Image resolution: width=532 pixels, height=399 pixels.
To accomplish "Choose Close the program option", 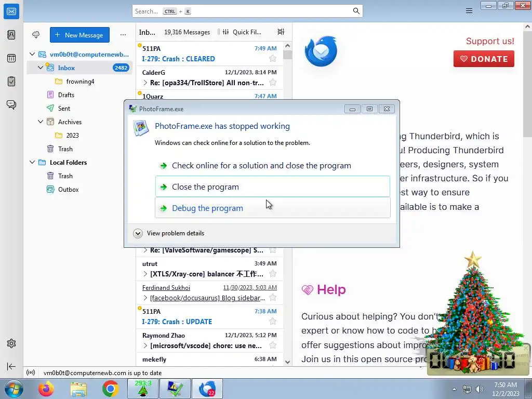I will click(272, 187).
